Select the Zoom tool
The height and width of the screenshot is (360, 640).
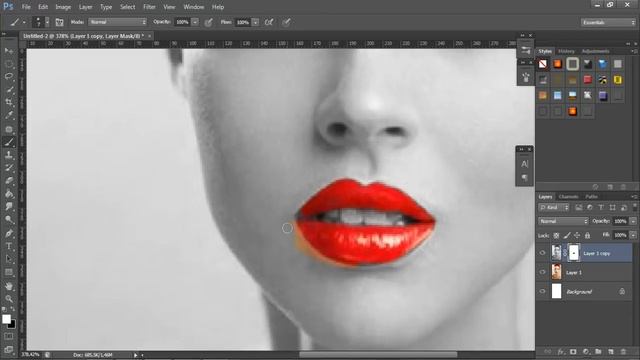point(9,299)
